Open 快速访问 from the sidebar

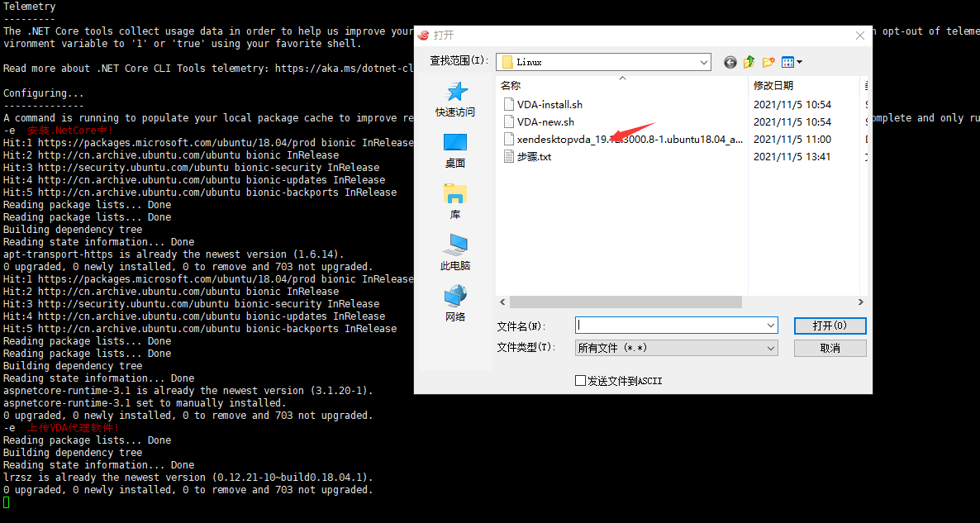coord(454,104)
